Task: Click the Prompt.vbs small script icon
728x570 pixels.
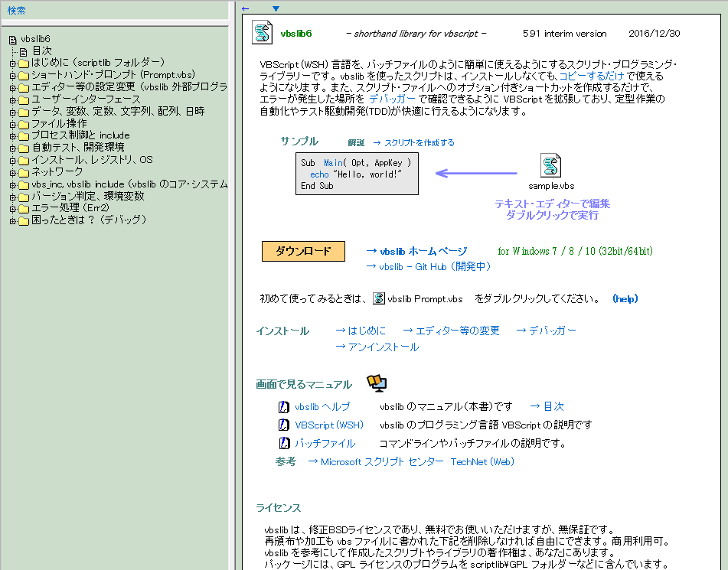Action: pyautogui.click(x=379, y=298)
